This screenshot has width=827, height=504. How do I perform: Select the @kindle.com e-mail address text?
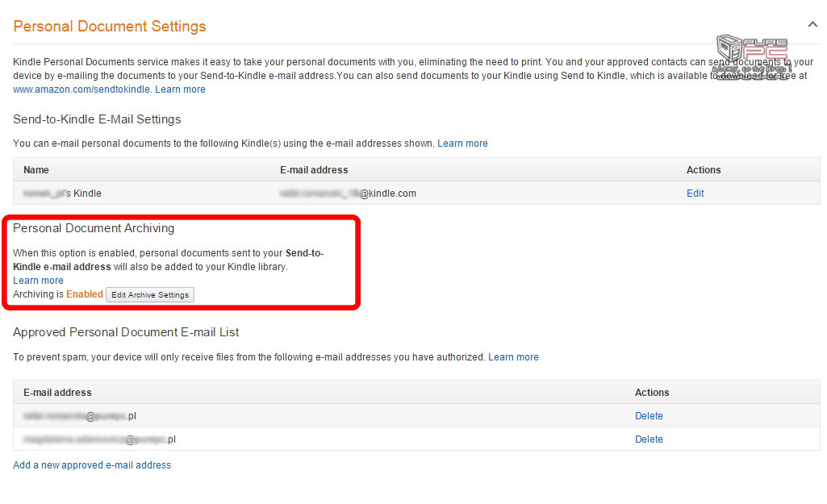(x=348, y=194)
